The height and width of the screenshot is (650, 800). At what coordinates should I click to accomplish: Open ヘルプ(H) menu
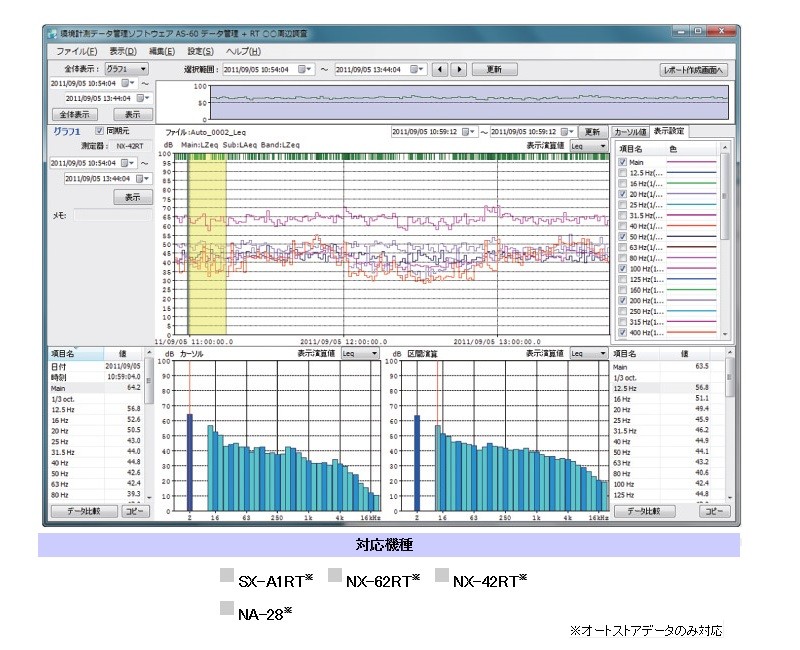point(243,52)
